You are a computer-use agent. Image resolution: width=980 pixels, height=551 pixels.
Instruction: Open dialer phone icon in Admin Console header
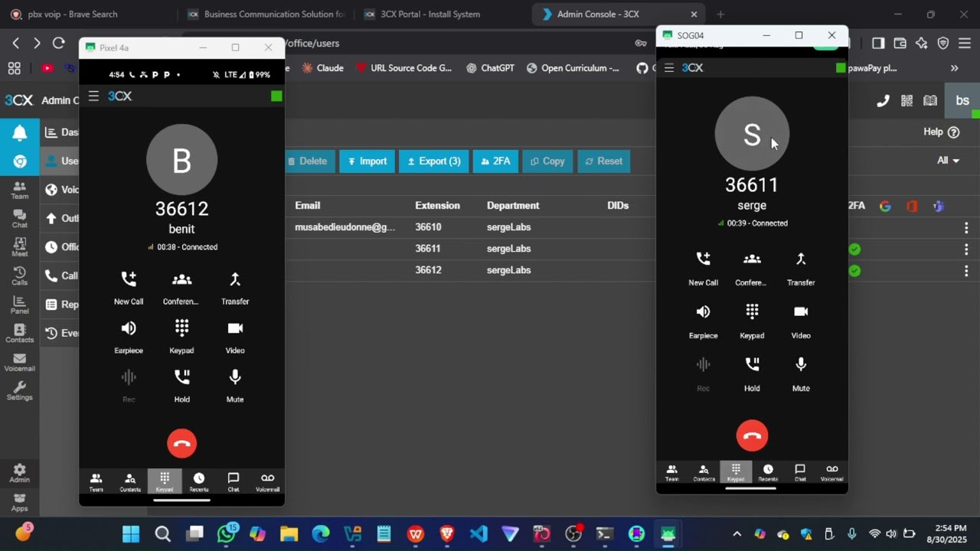[x=883, y=100]
